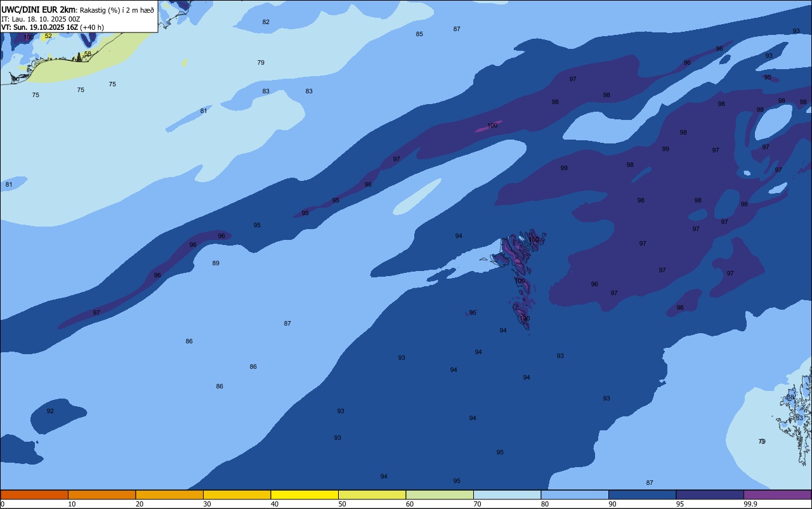Click the "Rakastig (%) í 2 m hæð" label
This screenshot has height=509, width=812.
click(117, 10)
